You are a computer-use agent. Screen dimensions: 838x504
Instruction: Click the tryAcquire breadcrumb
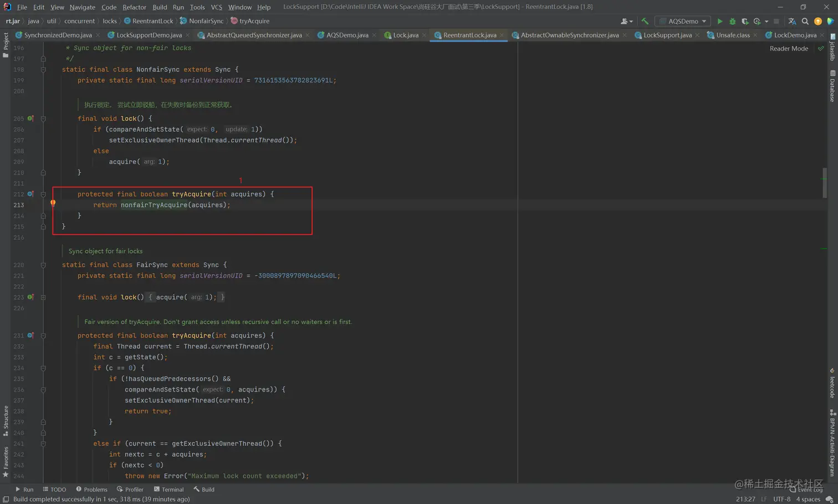250,21
